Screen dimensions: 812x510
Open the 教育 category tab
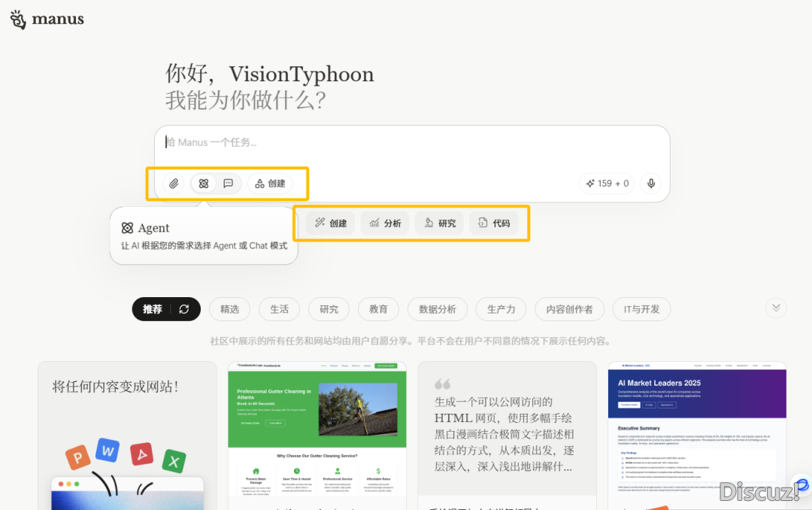(378, 309)
